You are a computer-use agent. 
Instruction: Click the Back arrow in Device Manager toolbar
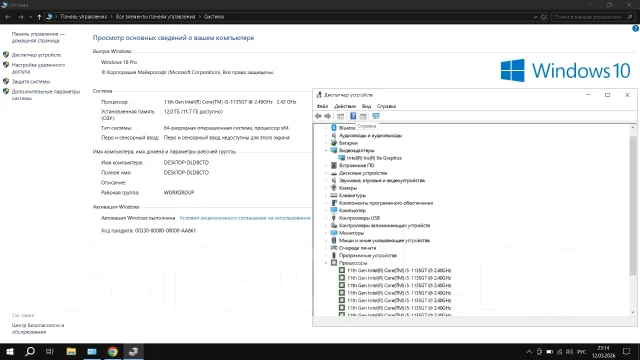click(x=318, y=116)
